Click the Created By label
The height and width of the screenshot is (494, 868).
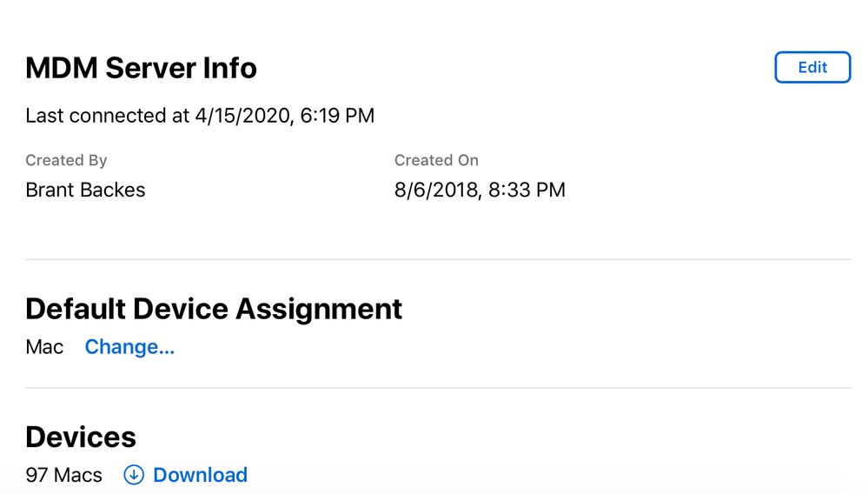point(66,160)
